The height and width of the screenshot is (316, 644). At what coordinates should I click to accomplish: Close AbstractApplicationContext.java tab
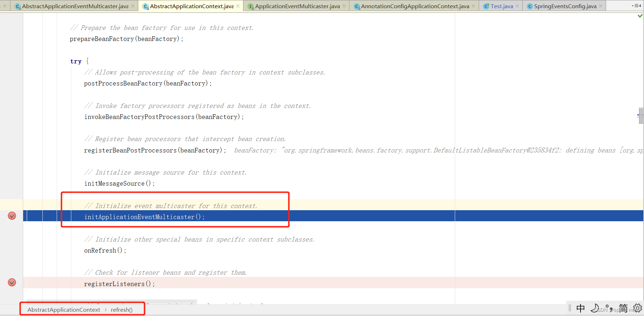238,6
